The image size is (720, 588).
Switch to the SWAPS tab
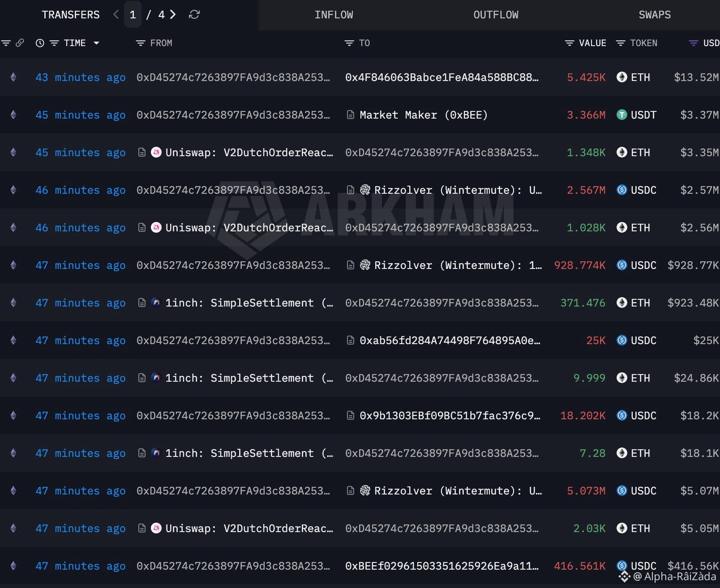point(655,15)
